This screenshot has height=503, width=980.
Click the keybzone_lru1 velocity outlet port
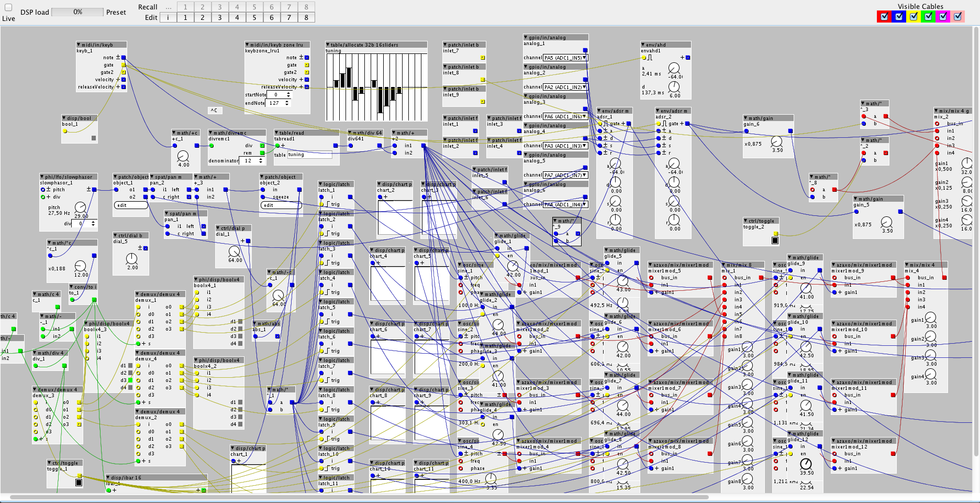tap(307, 80)
